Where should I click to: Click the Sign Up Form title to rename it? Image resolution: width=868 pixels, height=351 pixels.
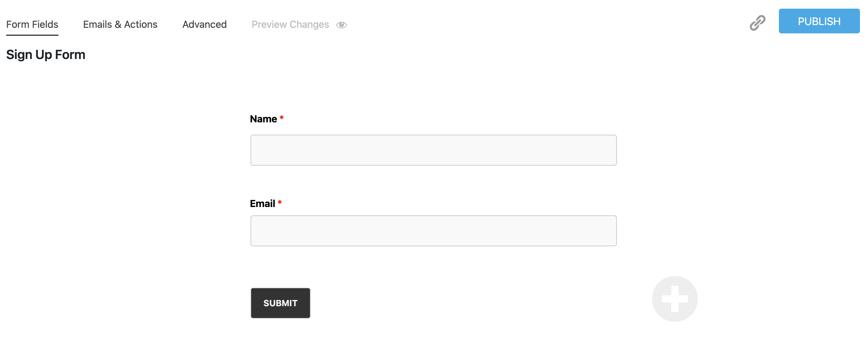(45, 54)
